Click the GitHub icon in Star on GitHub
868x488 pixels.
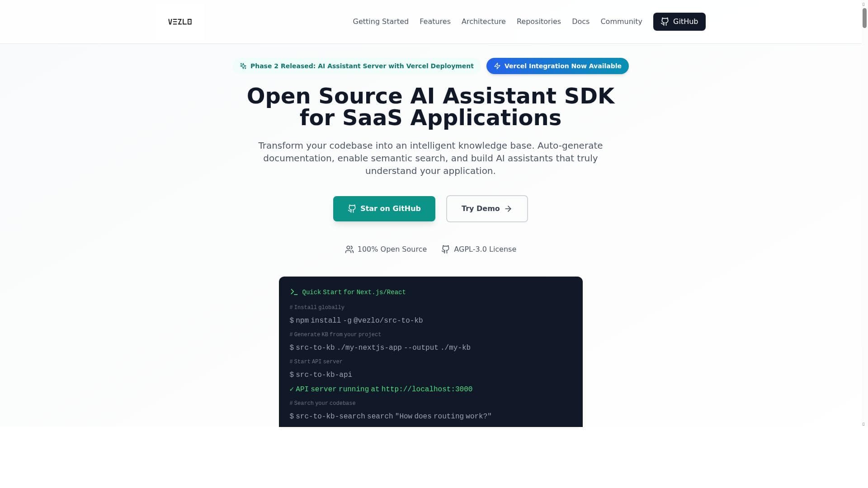(352, 209)
